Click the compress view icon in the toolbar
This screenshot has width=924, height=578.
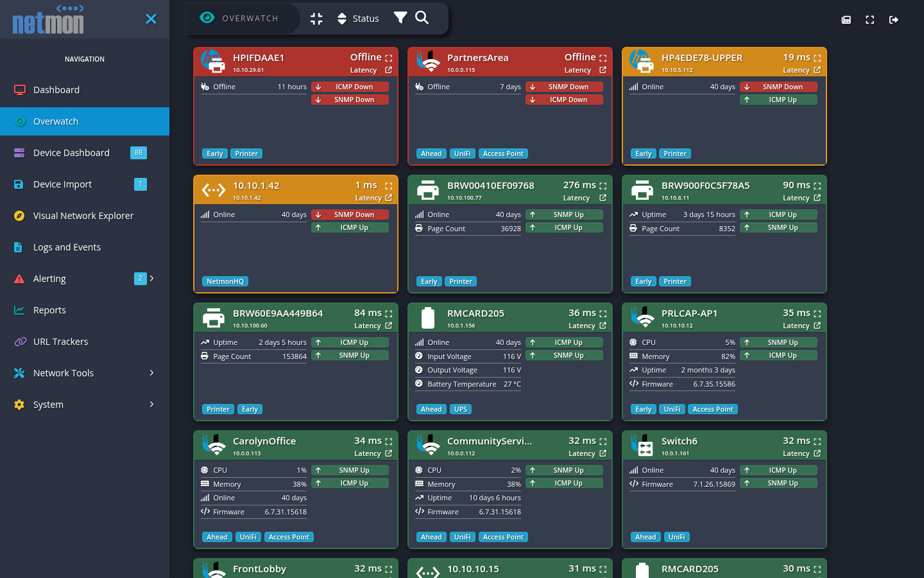(316, 19)
